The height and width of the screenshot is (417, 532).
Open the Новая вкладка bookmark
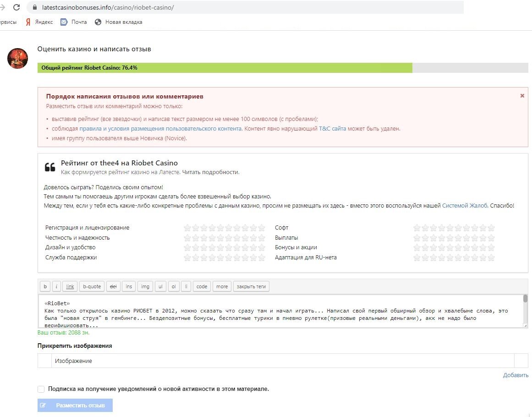119,22
